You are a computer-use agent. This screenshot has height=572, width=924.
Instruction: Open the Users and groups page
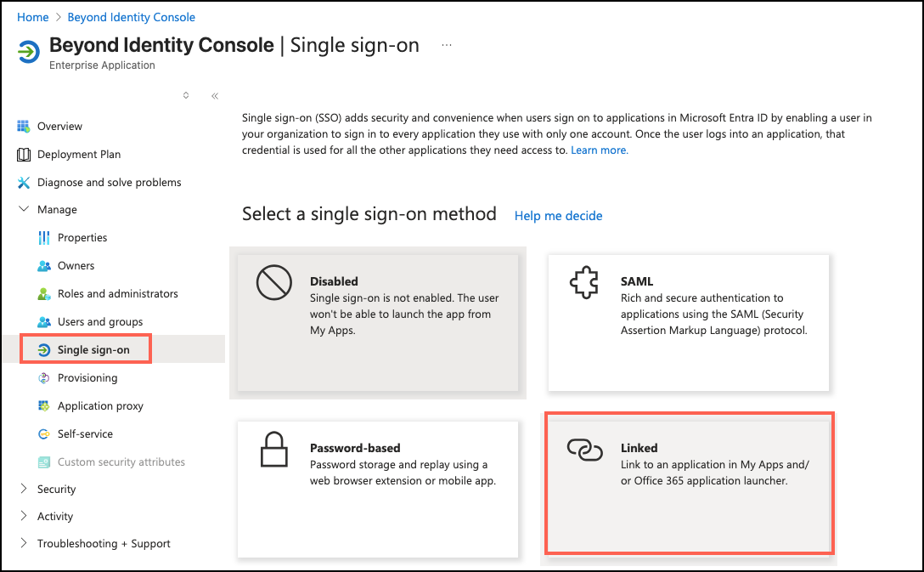pos(100,321)
